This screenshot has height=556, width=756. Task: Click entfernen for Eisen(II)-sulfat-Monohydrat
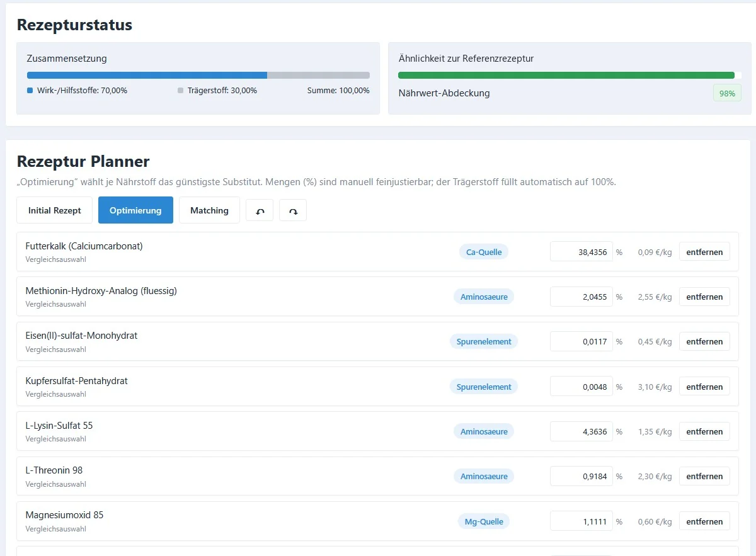(x=704, y=341)
